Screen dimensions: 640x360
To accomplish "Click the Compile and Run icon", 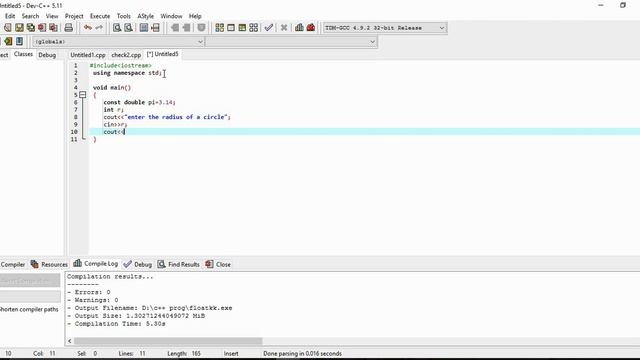I will tap(242, 28).
